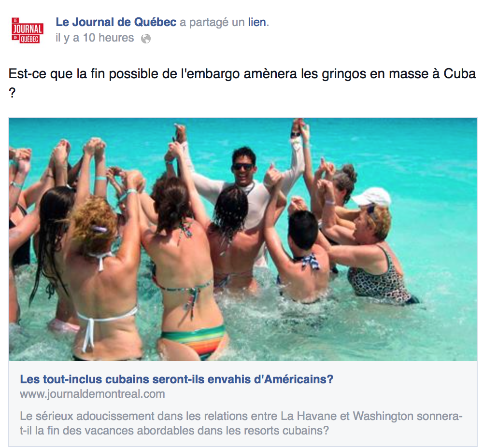Image resolution: width=483 pixels, height=448 pixels.
Task: Open the beach photo link preview
Action: click(243, 239)
